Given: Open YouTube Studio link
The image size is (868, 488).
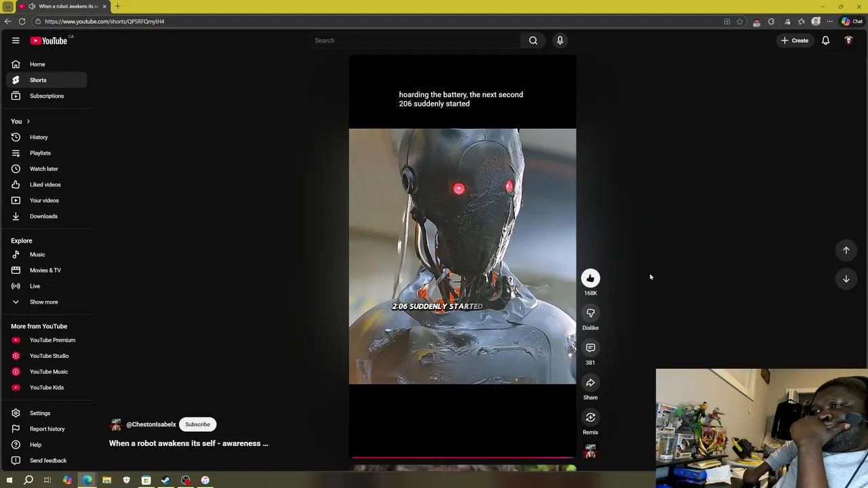Looking at the screenshot, I should 47,356.
